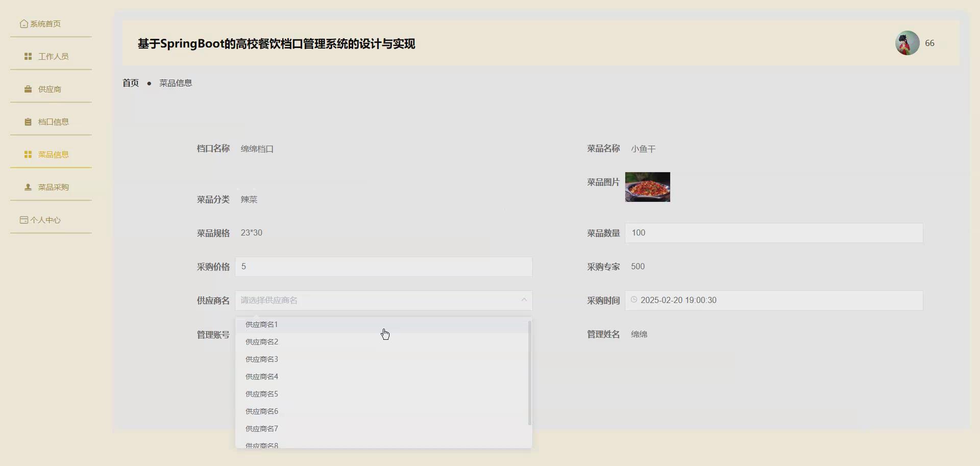
Task: Click the 菜品分类 value 辣菜
Action: click(249, 199)
